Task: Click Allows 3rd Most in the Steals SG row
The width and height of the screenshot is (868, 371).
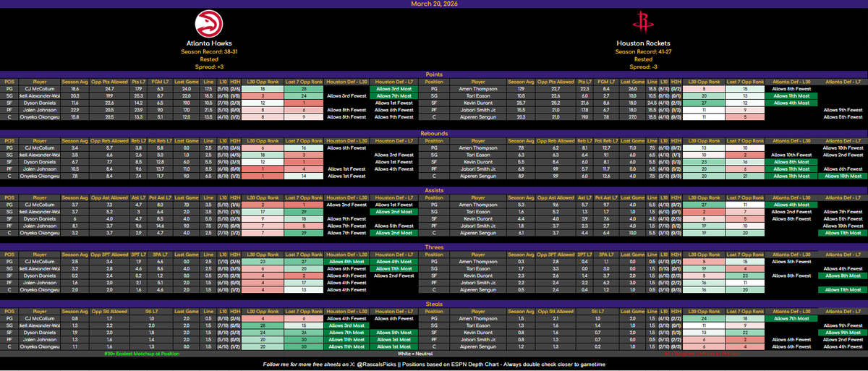Action: pyautogui.click(x=345, y=325)
